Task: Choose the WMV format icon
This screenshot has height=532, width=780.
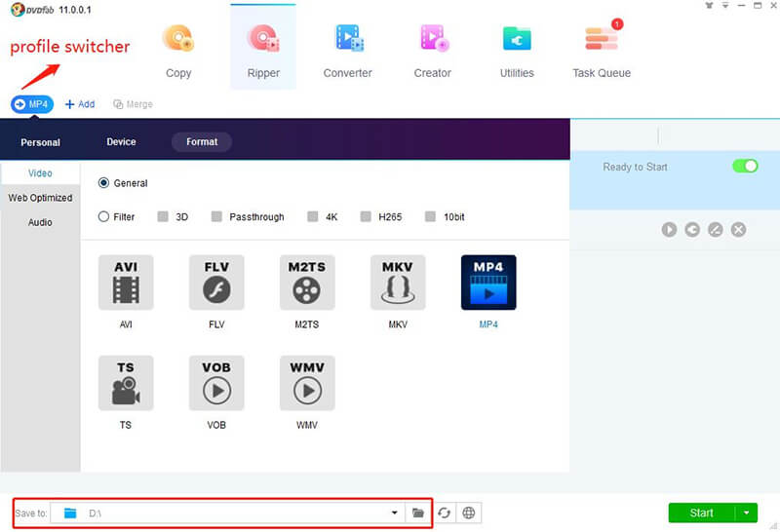Action: (x=307, y=383)
